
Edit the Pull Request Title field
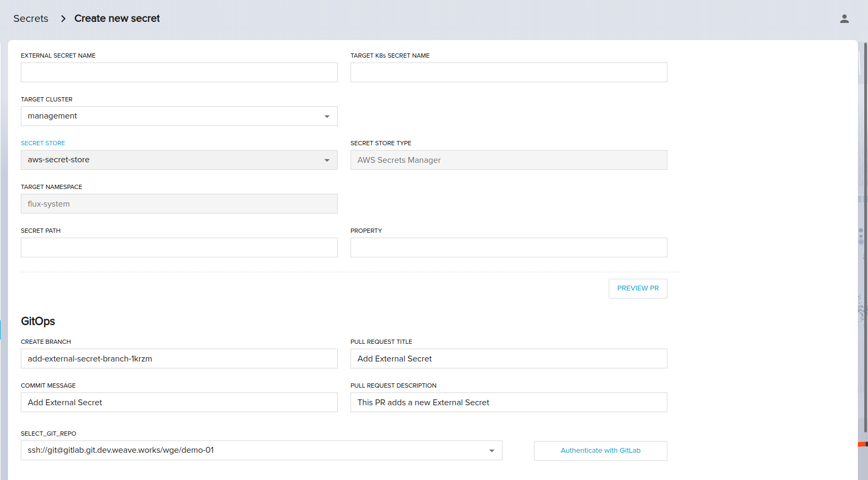click(x=508, y=359)
